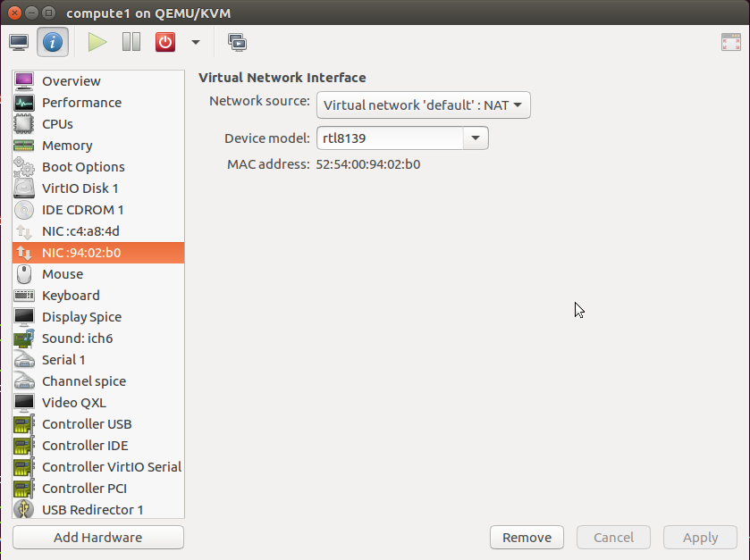Switch to fullscreen view
750x560 pixels.
[731, 42]
